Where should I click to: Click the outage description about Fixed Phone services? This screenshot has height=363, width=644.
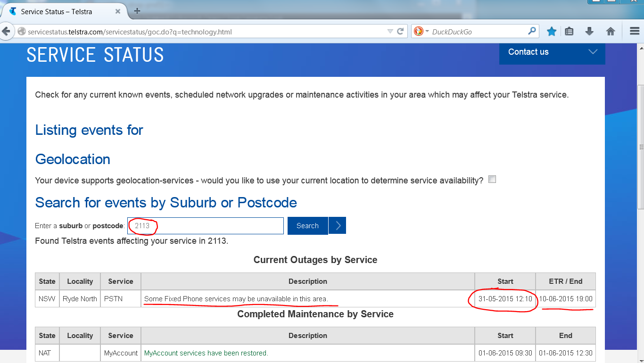coord(236,299)
